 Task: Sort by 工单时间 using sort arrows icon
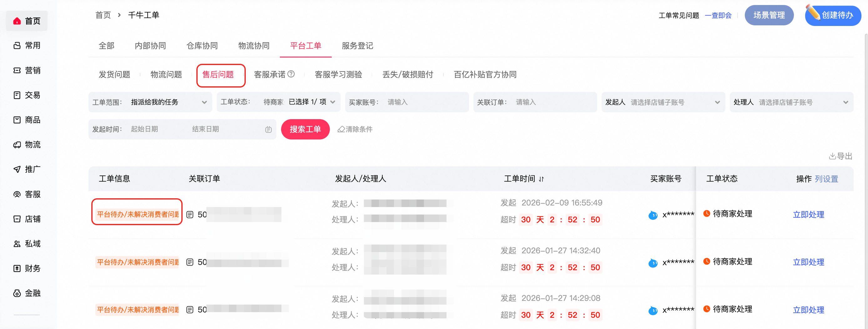point(541,179)
